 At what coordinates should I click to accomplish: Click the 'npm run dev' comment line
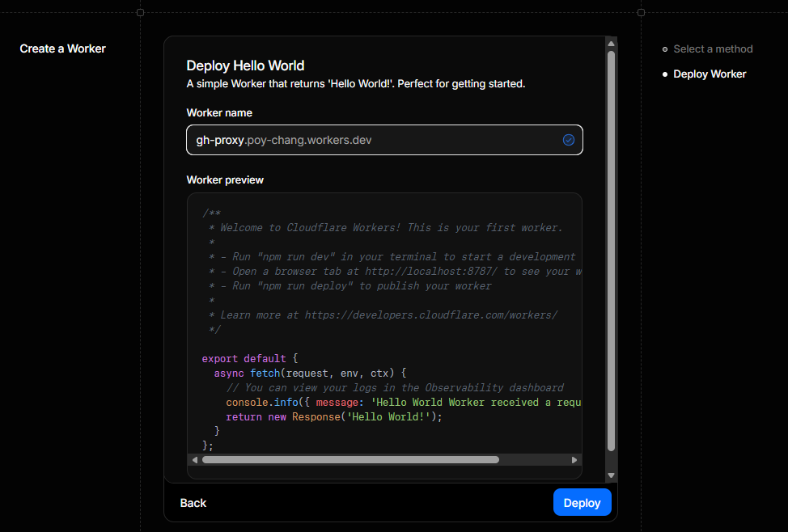click(392, 257)
